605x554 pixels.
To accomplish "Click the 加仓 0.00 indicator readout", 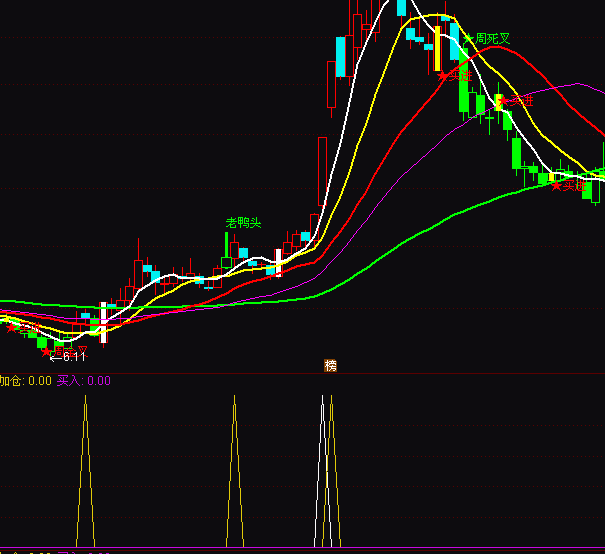I will pos(26,380).
